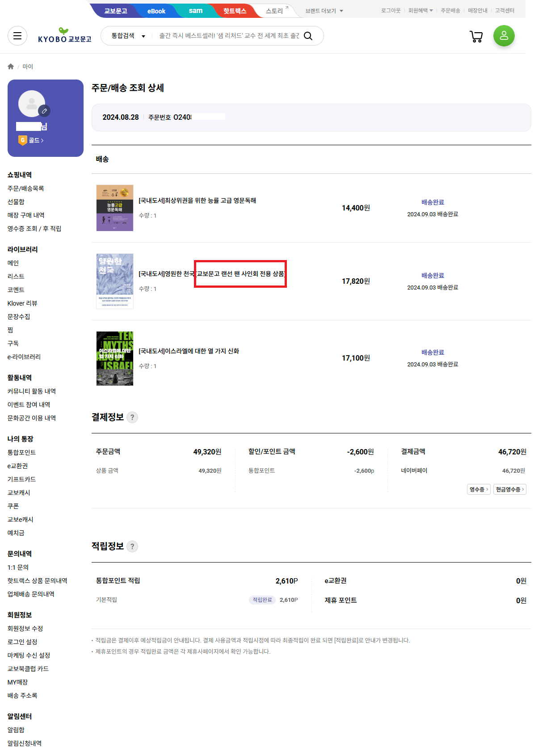Open 주문배송 in the top bar

(x=450, y=10)
